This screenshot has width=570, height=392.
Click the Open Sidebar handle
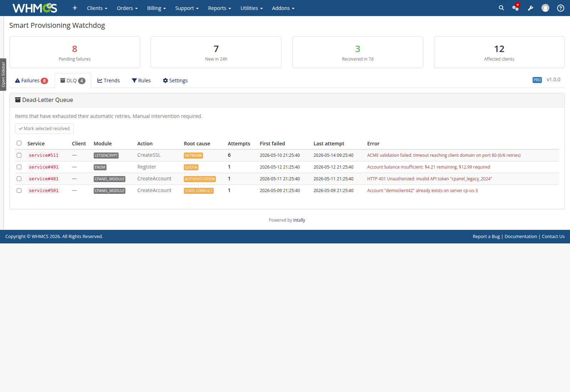click(x=3, y=74)
